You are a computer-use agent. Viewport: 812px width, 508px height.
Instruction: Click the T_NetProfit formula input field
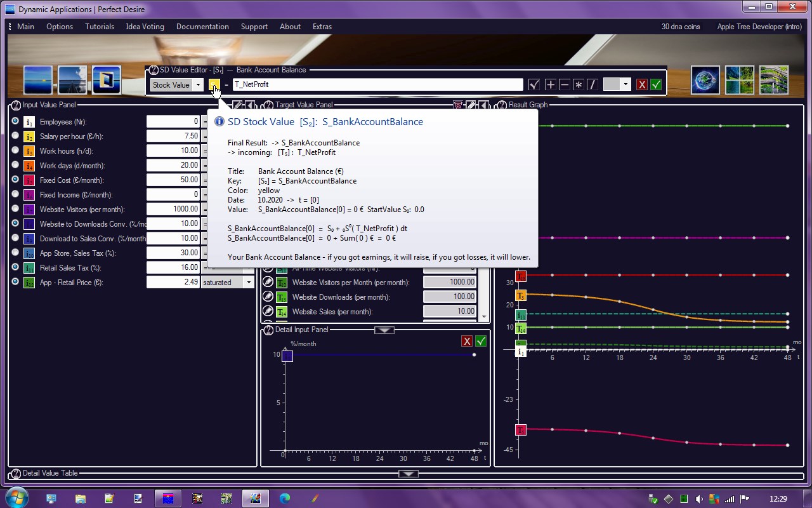pos(378,84)
